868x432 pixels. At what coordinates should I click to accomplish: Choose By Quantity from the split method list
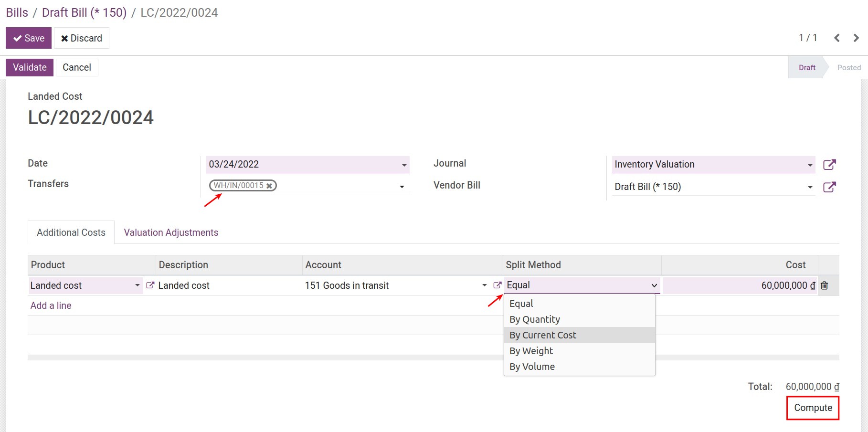coord(534,319)
